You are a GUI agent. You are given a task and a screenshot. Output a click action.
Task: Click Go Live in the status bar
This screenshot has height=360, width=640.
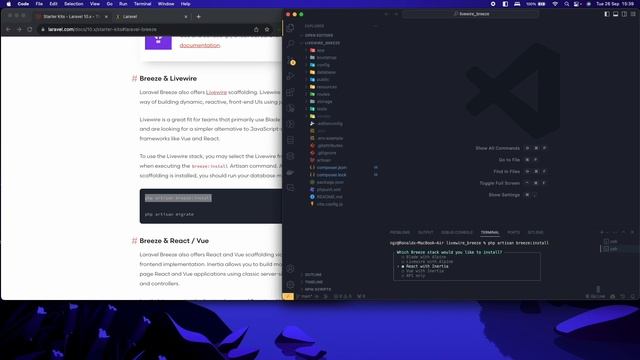596,296
